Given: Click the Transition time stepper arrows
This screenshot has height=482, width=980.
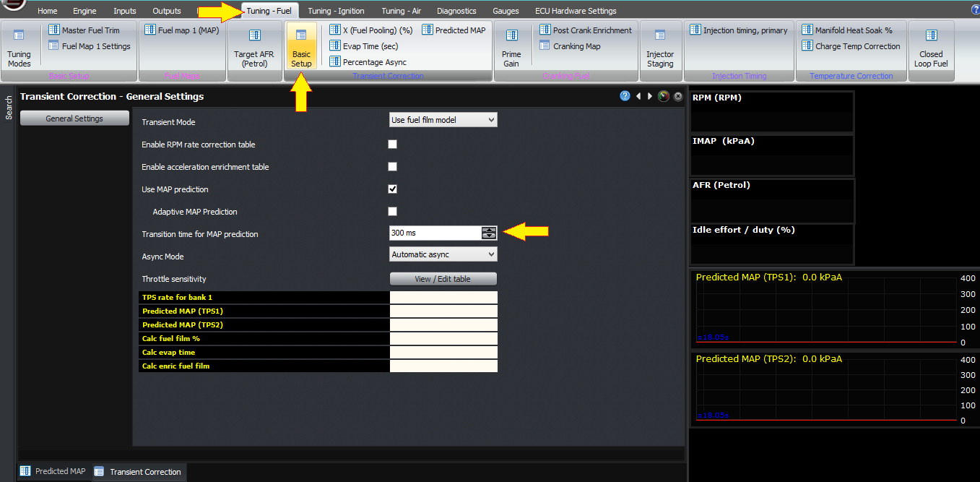Looking at the screenshot, I should pos(489,233).
